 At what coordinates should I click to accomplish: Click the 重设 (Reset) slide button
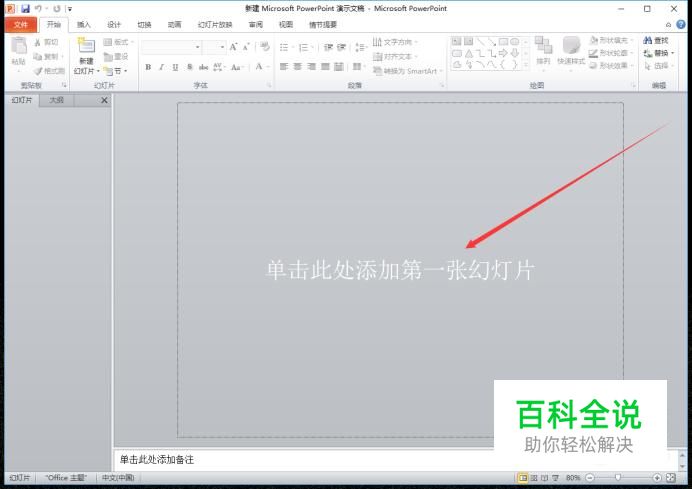(116, 56)
